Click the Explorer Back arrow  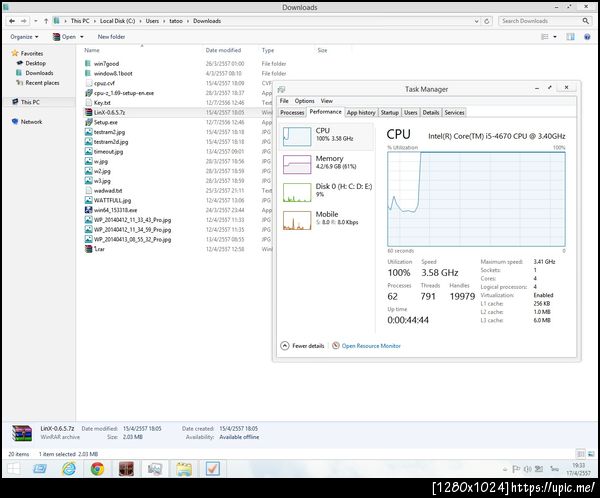coord(12,21)
